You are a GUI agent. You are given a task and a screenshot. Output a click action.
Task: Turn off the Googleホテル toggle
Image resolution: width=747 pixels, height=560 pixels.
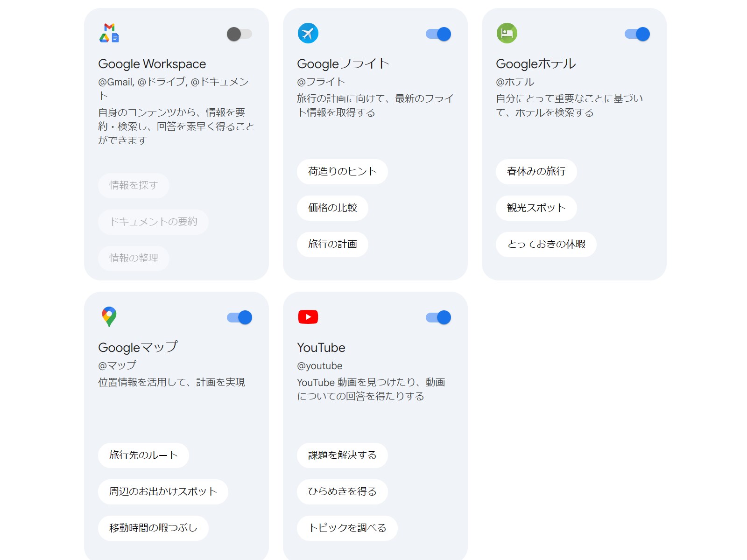[637, 34]
